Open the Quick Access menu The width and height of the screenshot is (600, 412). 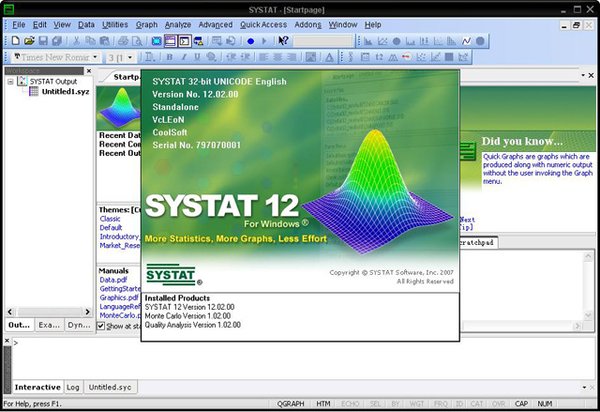[x=263, y=23]
